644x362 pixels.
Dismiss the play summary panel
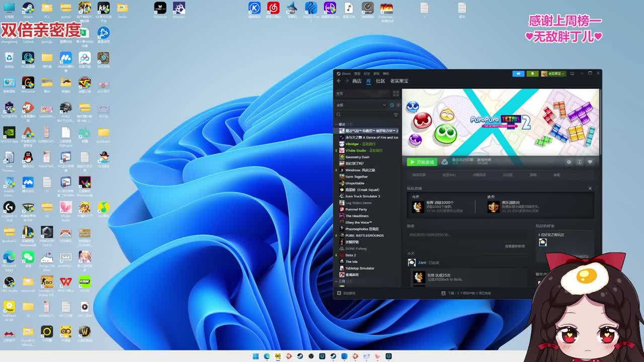590,189
